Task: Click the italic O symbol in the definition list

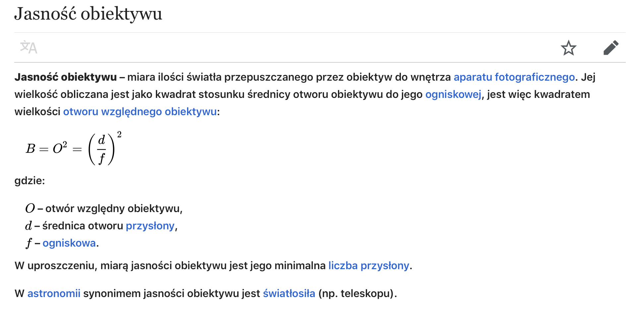Action: [30, 208]
